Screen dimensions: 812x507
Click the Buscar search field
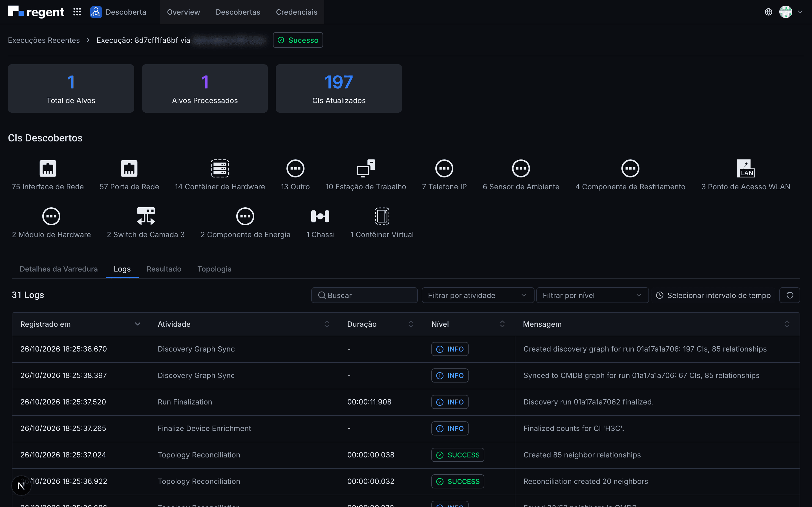(x=364, y=295)
